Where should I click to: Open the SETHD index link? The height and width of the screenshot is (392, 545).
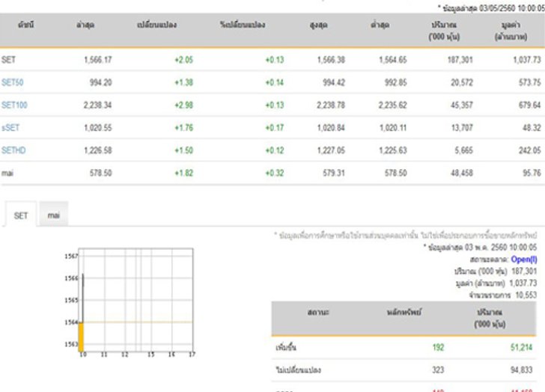pyautogui.click(x=13, y=150)
